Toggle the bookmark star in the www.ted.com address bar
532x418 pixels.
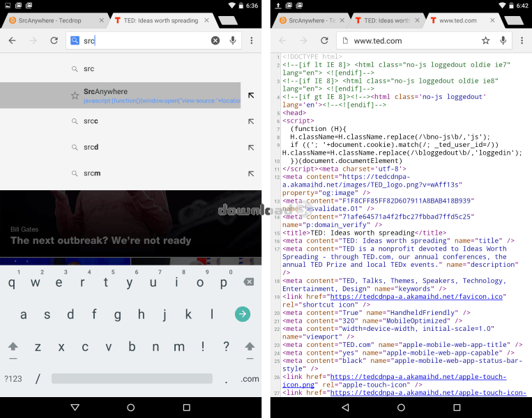tap(485, 41)
